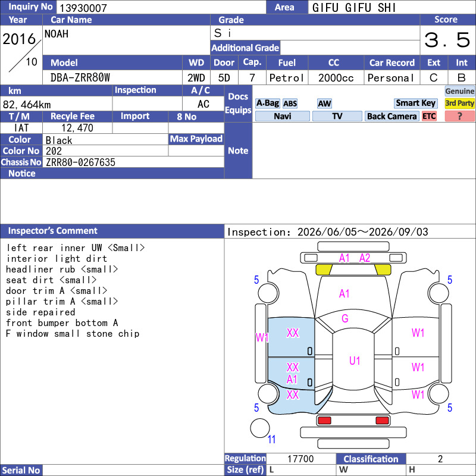Screen dimensions: 476x476
Task: Click the Notice header bar
Action: pyautogui.click(x=112, y=173)
